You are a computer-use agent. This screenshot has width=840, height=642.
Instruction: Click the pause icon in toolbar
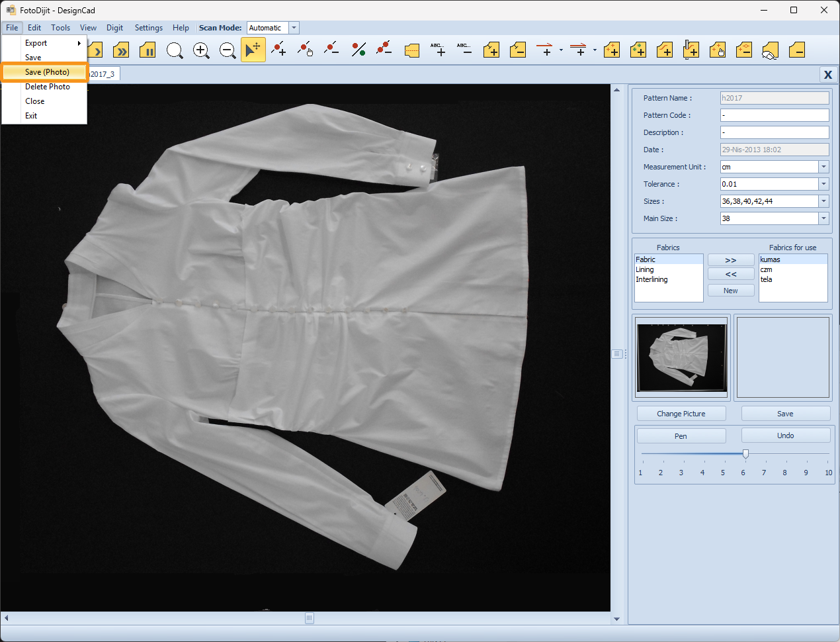click(147, 50)
